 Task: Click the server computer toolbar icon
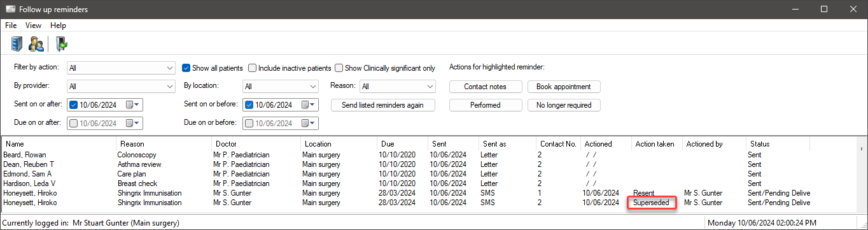coord(17,44)
